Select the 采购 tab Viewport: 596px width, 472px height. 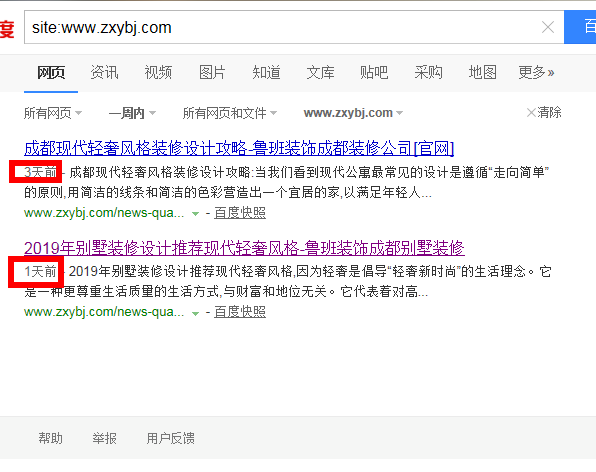point(428,72)
